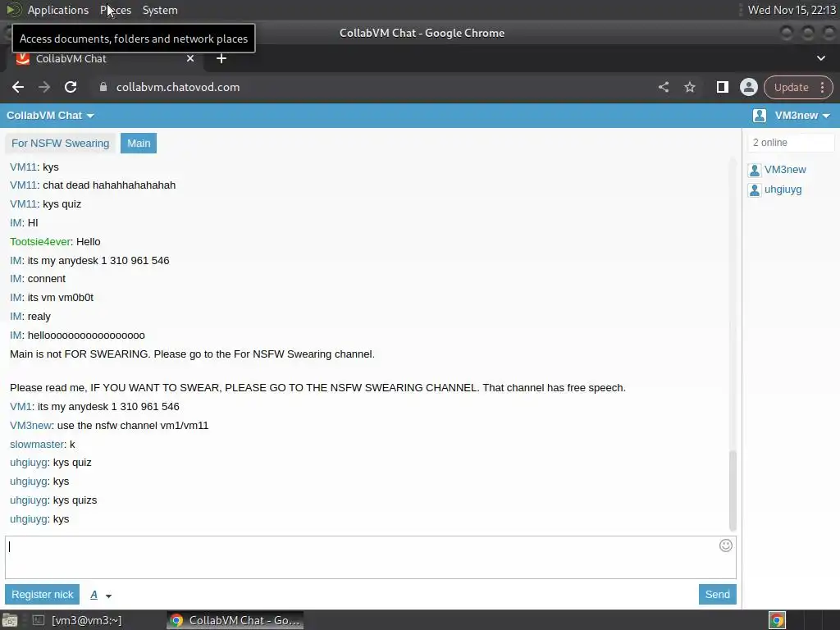Click VM1 username in chat
This screenshot has height=630, width=840.
(21, 407)
